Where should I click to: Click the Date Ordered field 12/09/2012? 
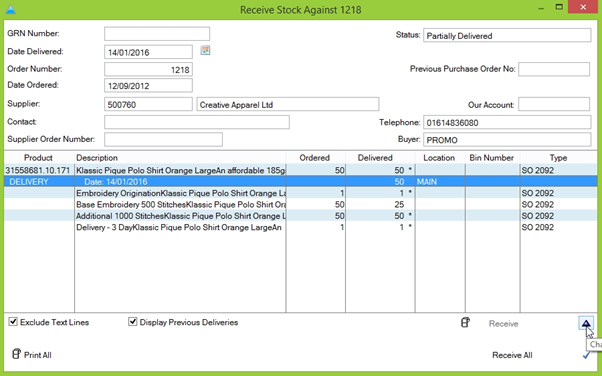click(x=148, y=86)
